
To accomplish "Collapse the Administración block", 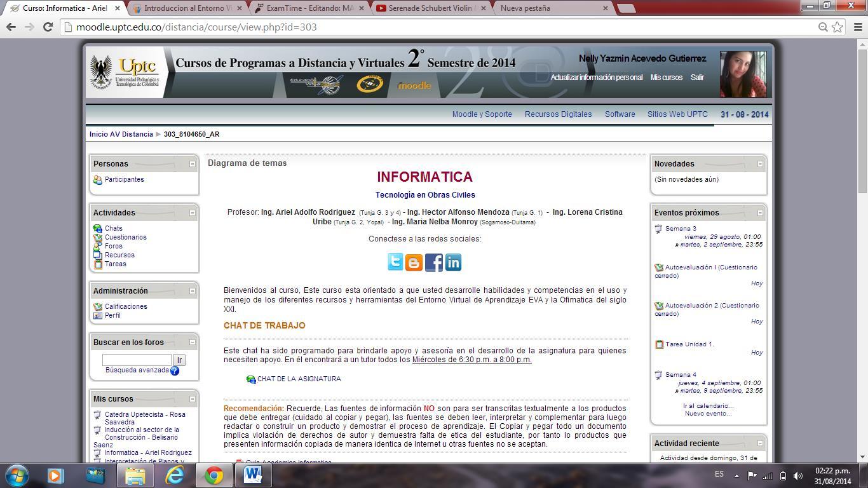I will tap(193, 291).
